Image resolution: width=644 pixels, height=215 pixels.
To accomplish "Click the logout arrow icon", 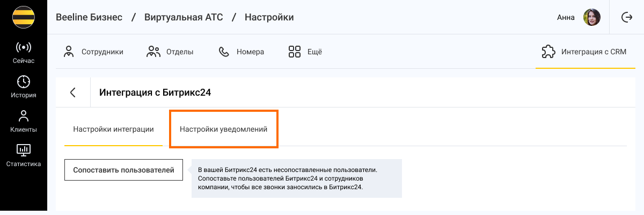I will 626,17.
